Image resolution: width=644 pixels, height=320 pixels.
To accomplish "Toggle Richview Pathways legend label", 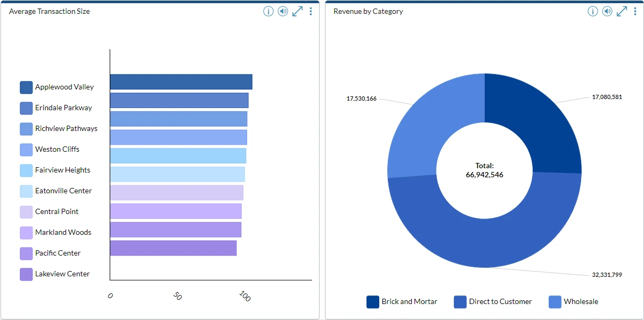I will tap(67, 128).
